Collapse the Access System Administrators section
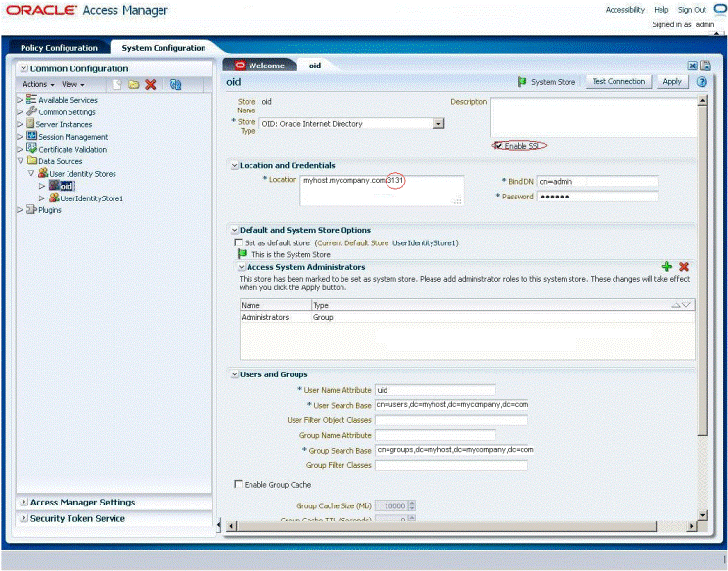This screenshot has width=728, height=571. point(242,267)
